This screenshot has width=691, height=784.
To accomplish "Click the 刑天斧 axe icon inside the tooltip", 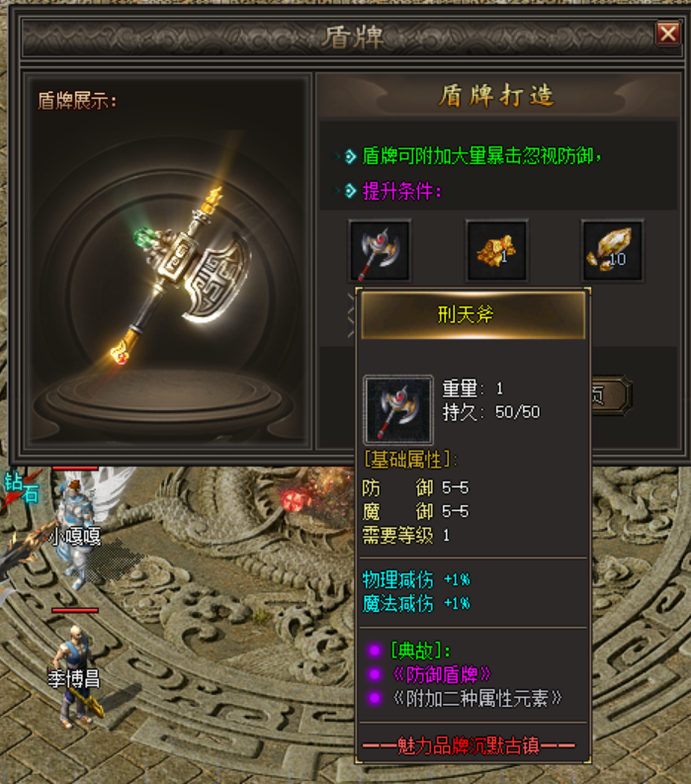I will (x=398, y=410).
